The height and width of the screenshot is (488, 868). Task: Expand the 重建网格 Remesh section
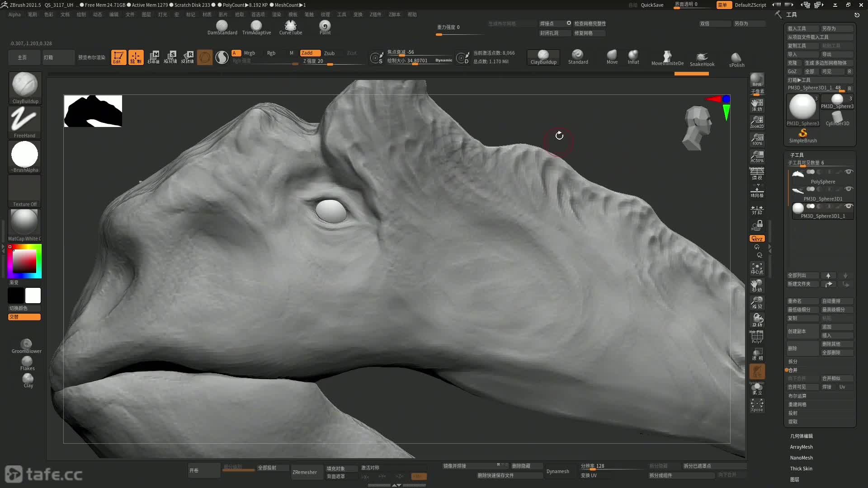797,404
